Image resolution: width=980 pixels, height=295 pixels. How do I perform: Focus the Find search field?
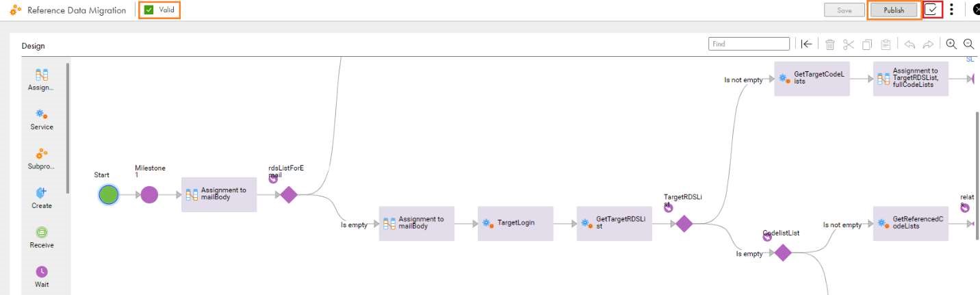(x=750, y=44)
